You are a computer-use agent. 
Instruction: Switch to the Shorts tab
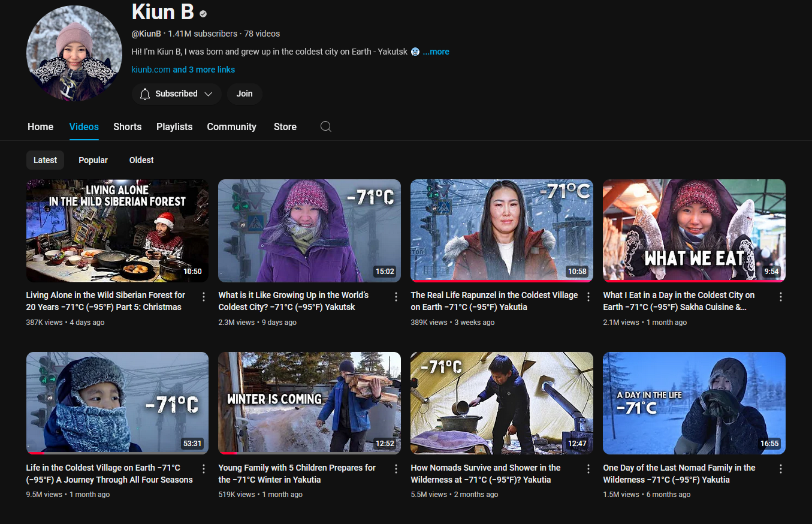click(x=128, y=127)
